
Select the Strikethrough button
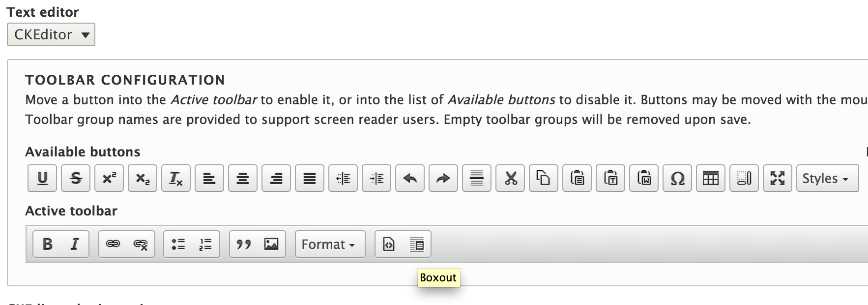pyautogui.click(x=76, y=178)
